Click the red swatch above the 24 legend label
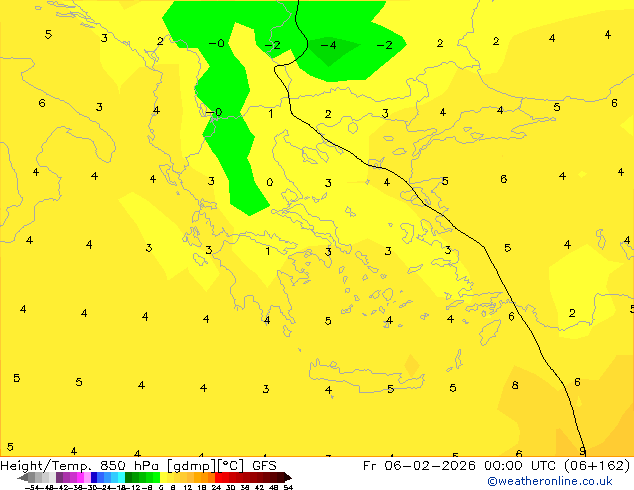The image size is (634, 490). pos(218,478)
